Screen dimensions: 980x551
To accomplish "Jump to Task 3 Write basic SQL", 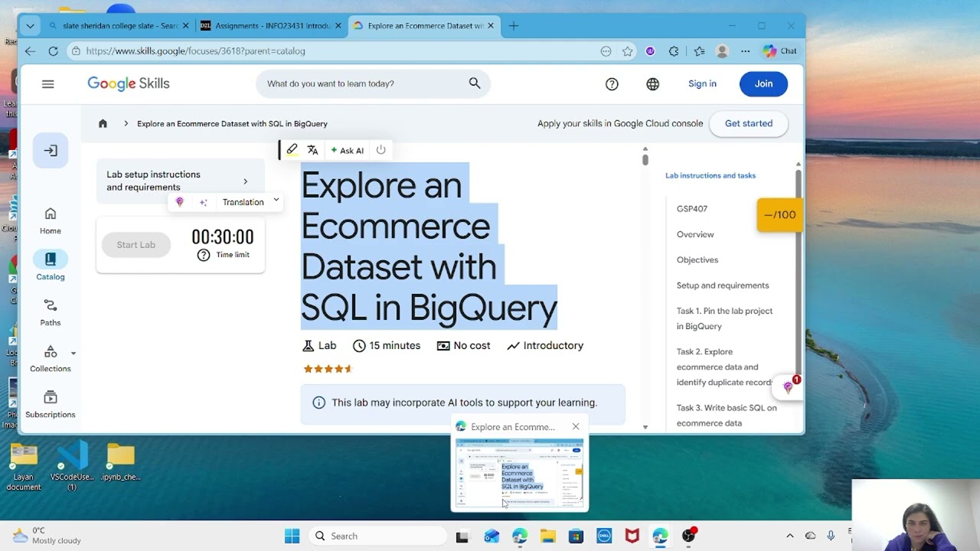I will tap(727, 415).
